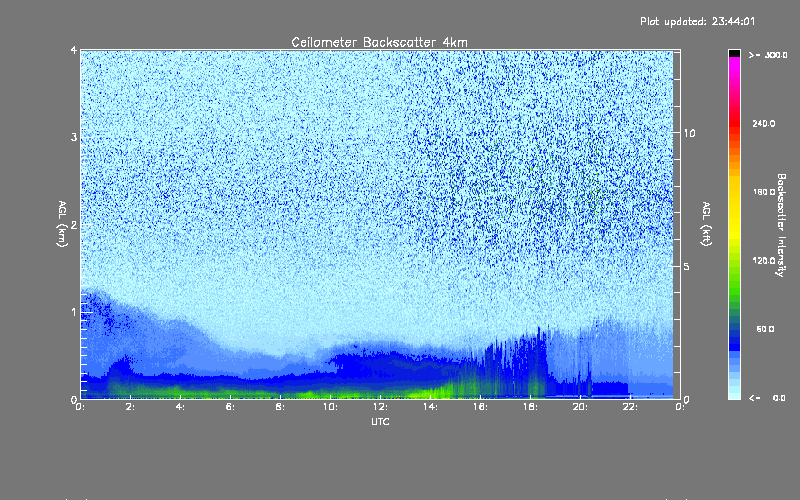Image resolution: width=800 pixels, height=500 pixels.
Task: Click the "20:" UTC tick label
Action: click(580, 407)
